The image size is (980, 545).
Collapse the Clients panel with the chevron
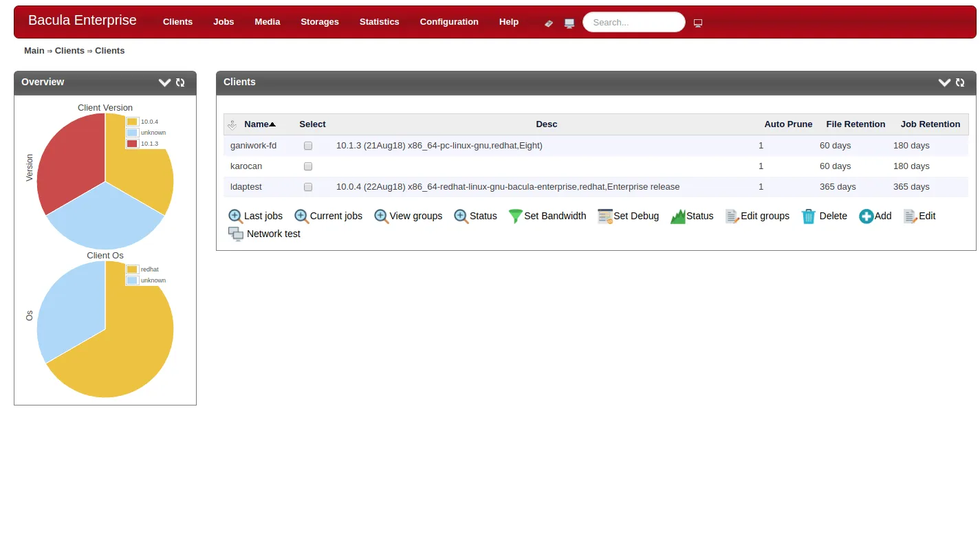pos(944,82)
